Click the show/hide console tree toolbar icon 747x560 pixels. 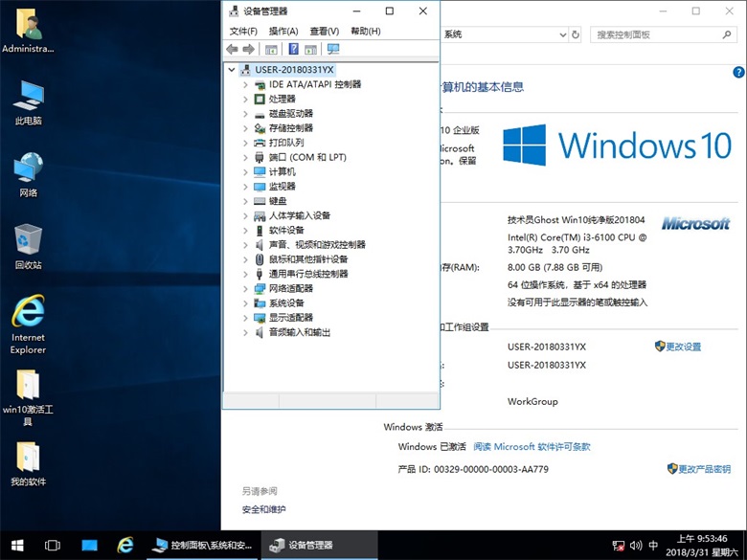click(271, 49)
